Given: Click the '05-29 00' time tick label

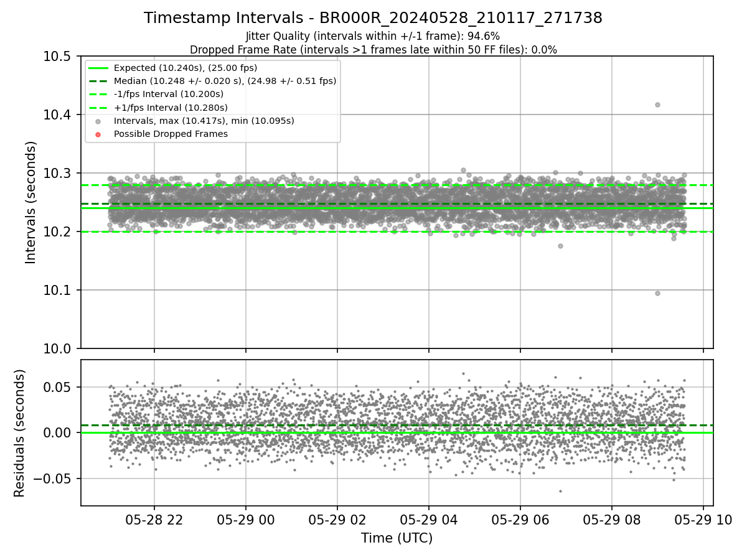Looking at the screenshot, I should (245, 521).
